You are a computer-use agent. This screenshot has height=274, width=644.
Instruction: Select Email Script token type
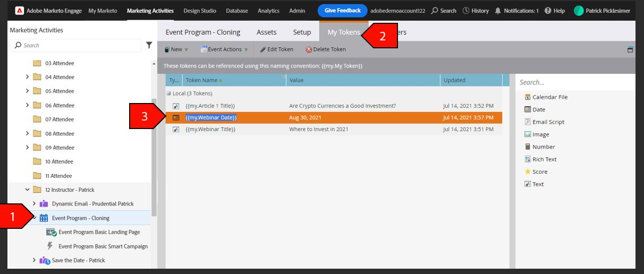coord(544,122)
